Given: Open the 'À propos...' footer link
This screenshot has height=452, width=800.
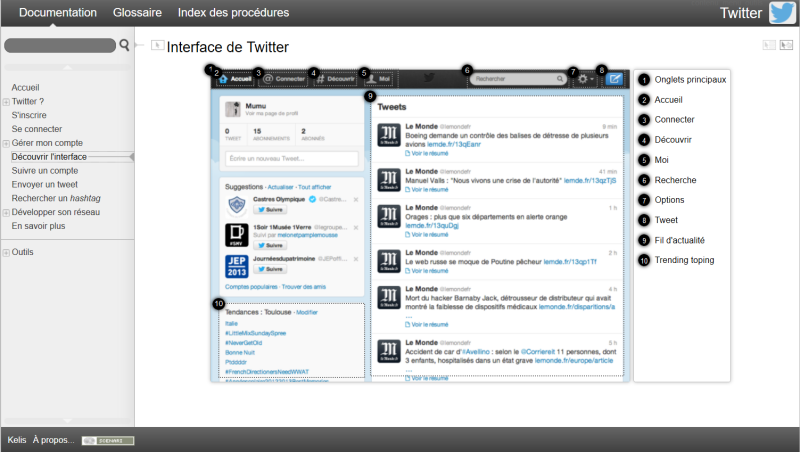Looking at the screenshot, I should (x=54, y=440).
